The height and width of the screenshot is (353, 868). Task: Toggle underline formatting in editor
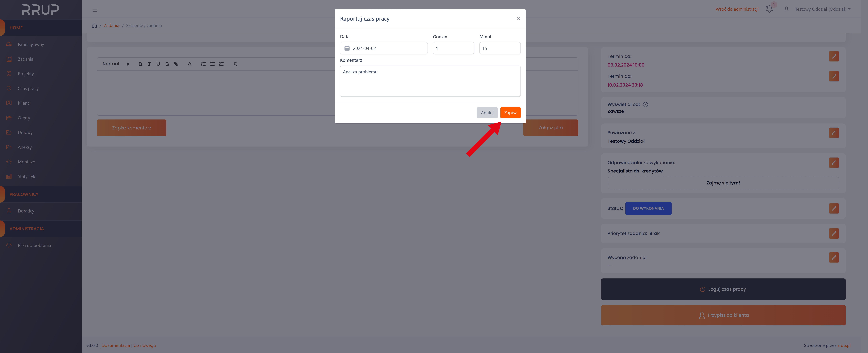tap(158, 64)
